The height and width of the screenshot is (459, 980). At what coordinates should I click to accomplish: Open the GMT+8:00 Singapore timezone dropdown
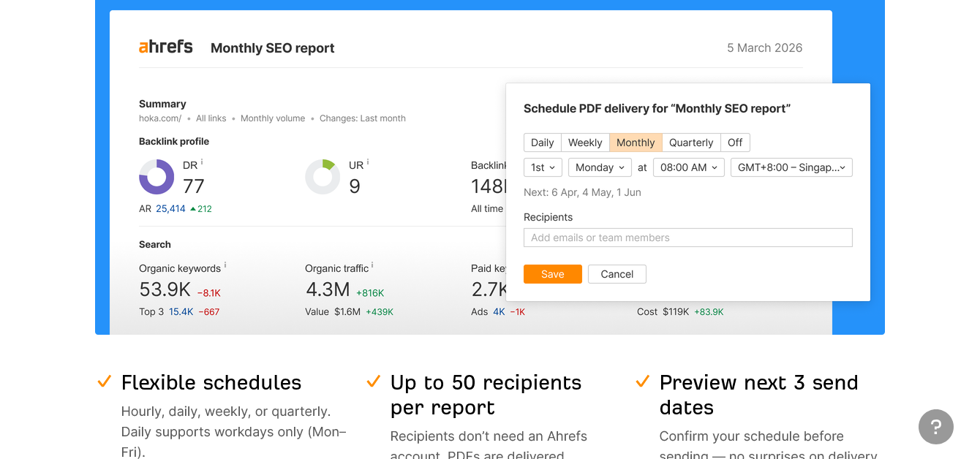point(791,167)
